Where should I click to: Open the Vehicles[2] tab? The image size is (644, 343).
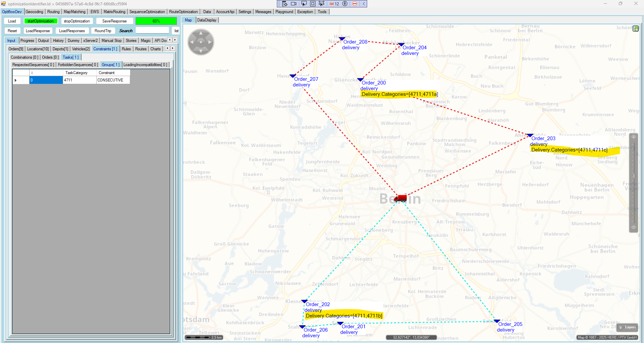(x=81, y=49)
